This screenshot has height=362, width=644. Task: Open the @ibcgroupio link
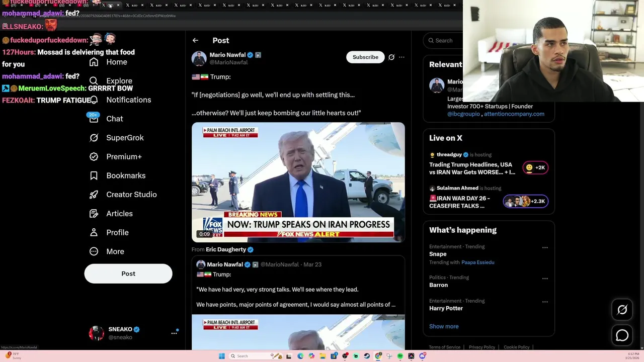point(463,114)
